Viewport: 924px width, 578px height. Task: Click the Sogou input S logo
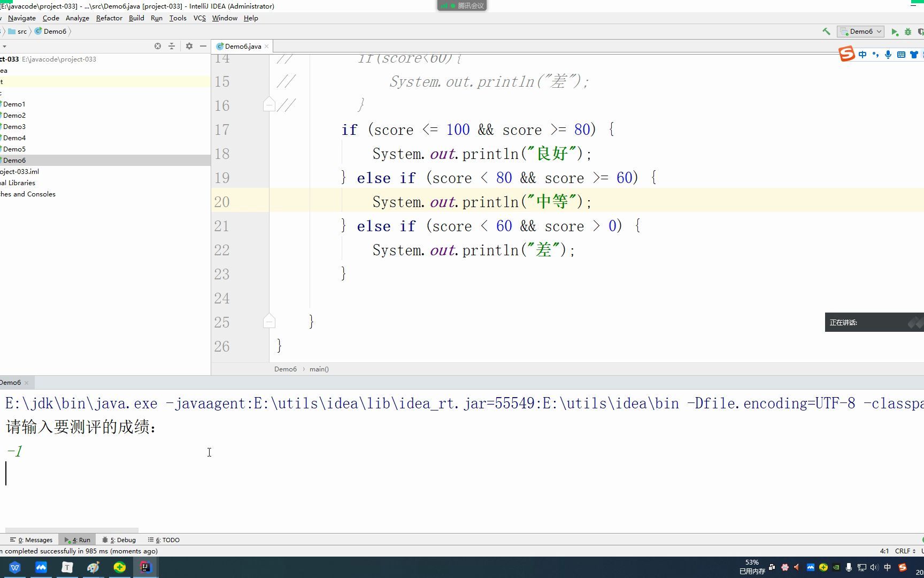(846, 54)
